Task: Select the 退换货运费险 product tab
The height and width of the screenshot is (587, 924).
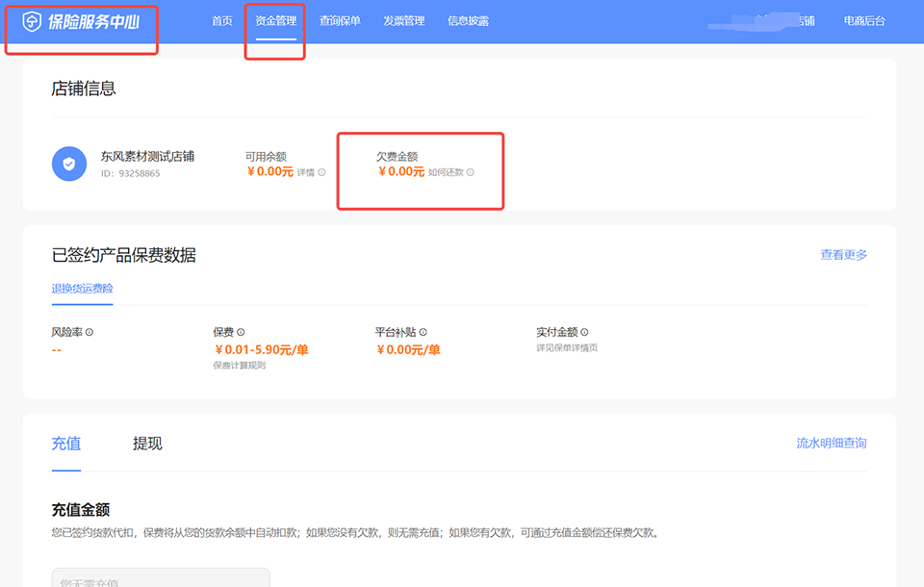Action: (x=82, y=289)
